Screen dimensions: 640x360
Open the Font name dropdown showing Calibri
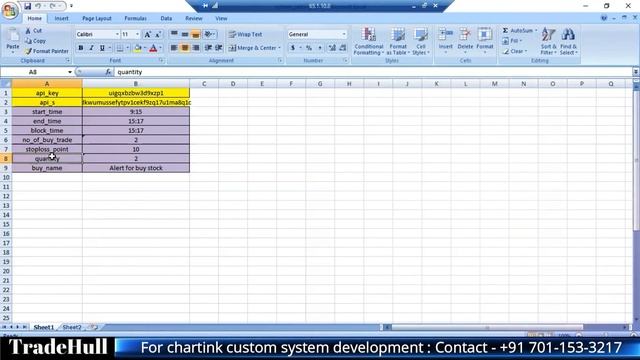[x=117, y=34]
